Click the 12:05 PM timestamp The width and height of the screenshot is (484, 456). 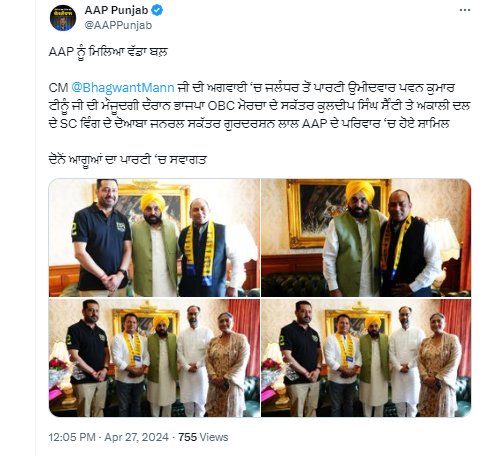[x=72, y=437]
